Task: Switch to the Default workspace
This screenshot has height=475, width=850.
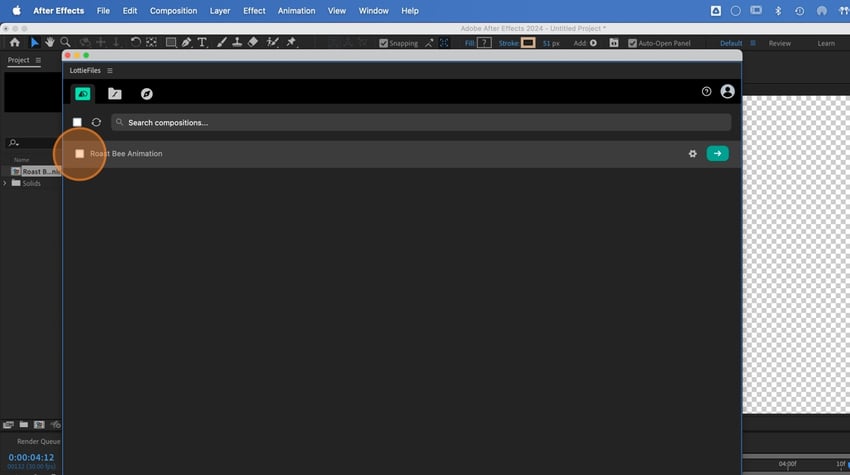Action: [731, 43]
